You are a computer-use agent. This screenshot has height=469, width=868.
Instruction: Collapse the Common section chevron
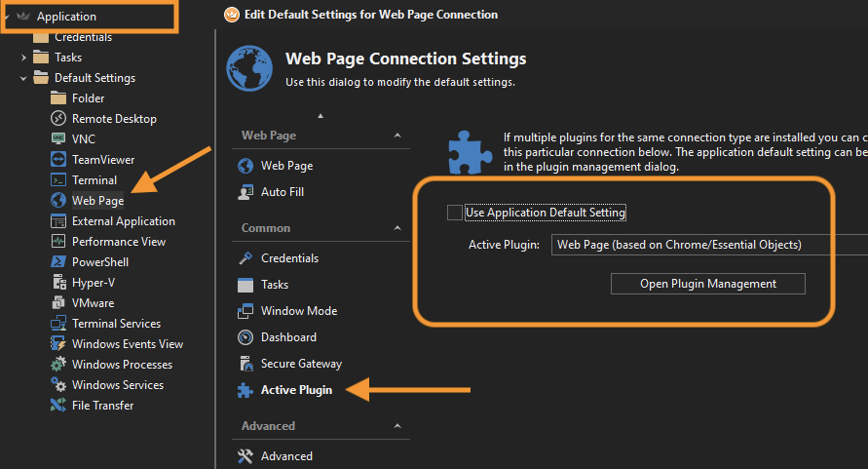[x=396, y=228]
